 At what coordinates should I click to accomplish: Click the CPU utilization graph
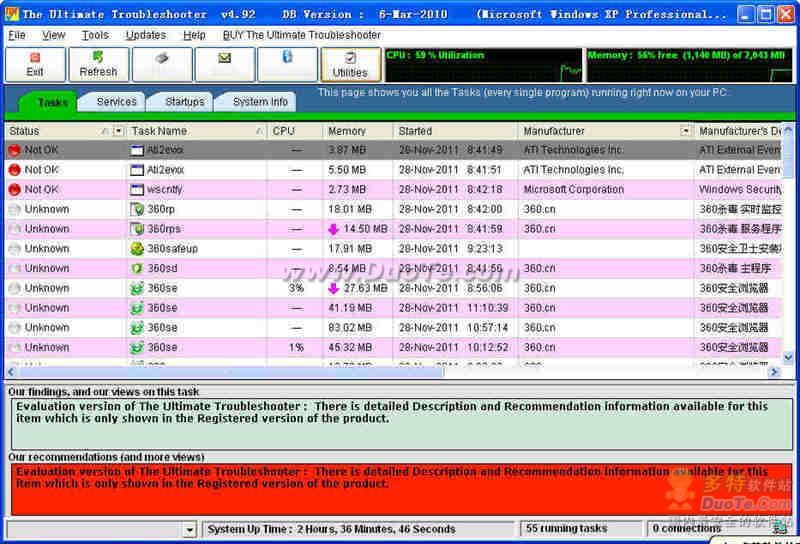coord(483,65)
